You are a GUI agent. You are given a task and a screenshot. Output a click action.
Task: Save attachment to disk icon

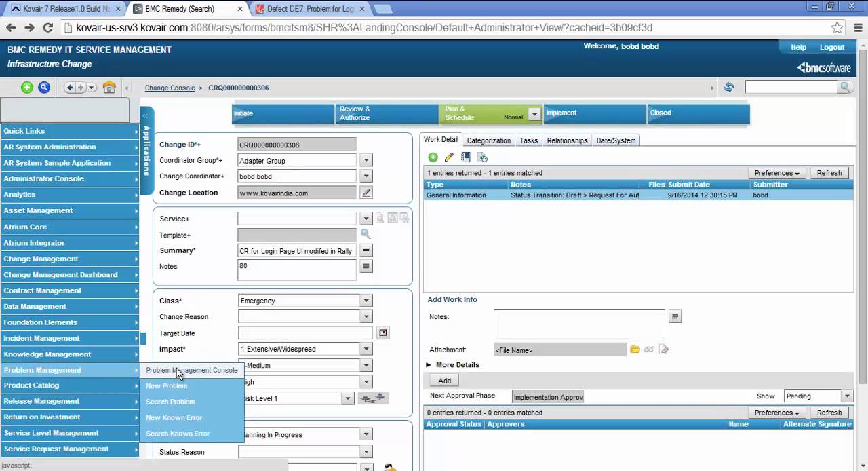click(664, 350)
